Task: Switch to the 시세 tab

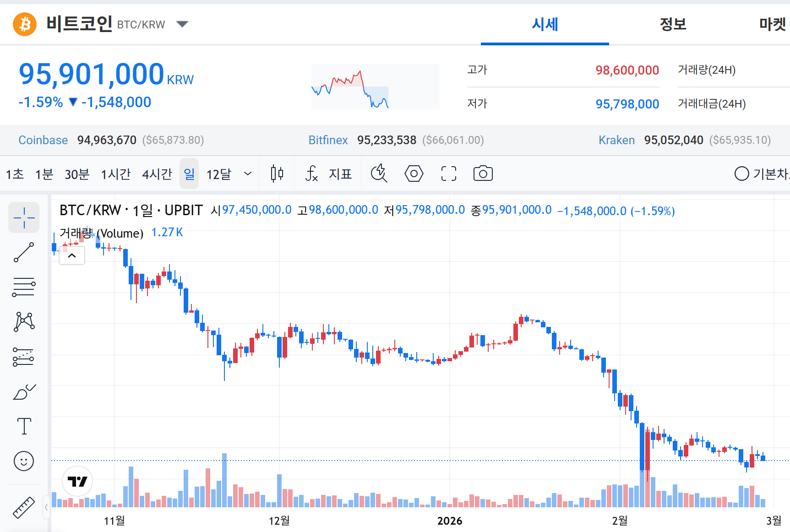Action: click(545, 24)
